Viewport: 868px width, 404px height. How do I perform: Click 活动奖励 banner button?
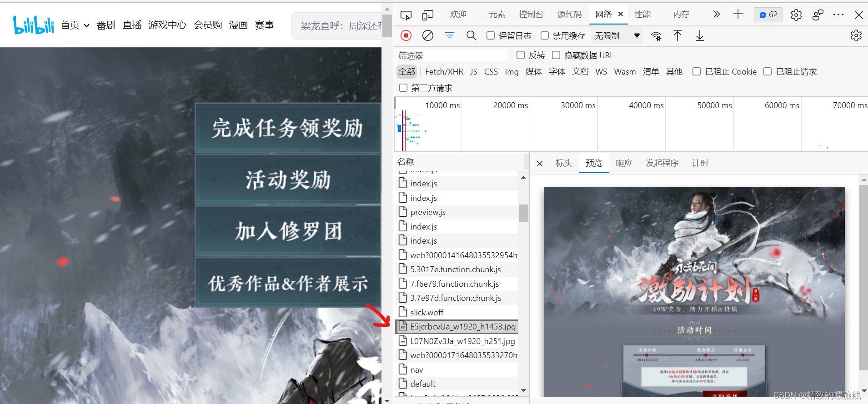(x=287, y=180)
